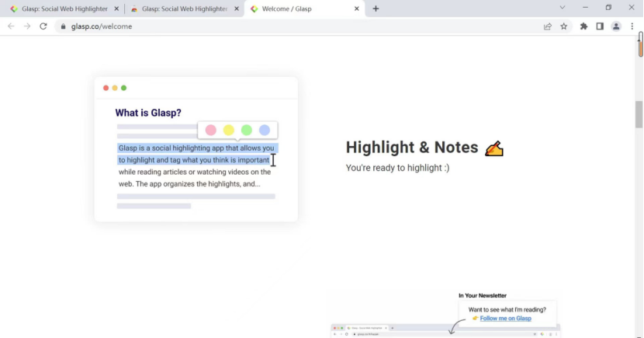Go forward to the next page
The image size is (644, 338).
27,26
